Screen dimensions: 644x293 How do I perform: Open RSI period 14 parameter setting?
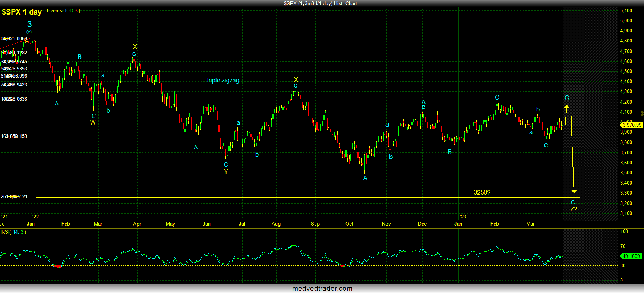click(16, 232)
